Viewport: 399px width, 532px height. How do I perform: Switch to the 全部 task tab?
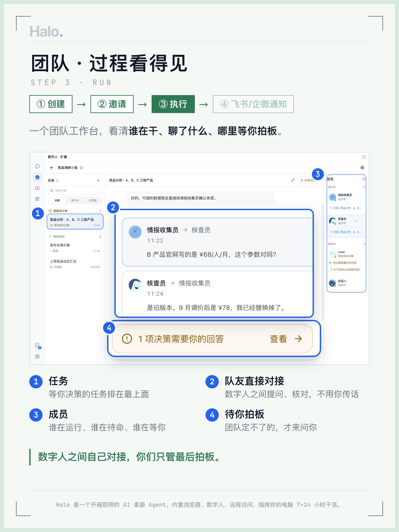57,200
